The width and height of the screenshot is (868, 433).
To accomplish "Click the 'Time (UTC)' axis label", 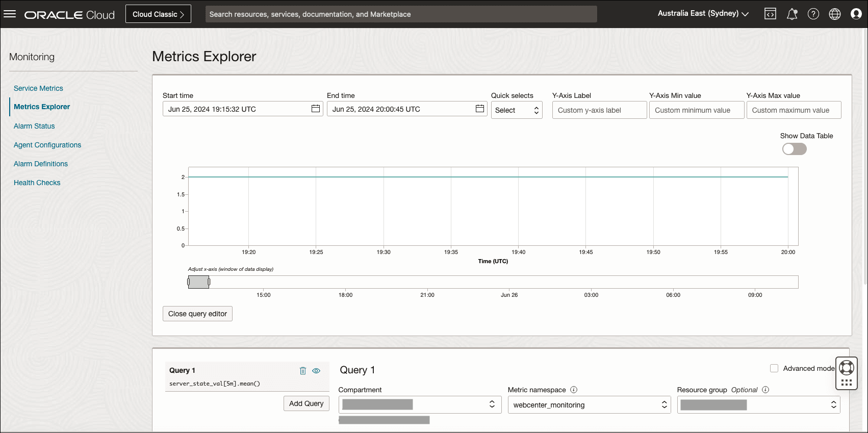I will click(x=493, y=261).
